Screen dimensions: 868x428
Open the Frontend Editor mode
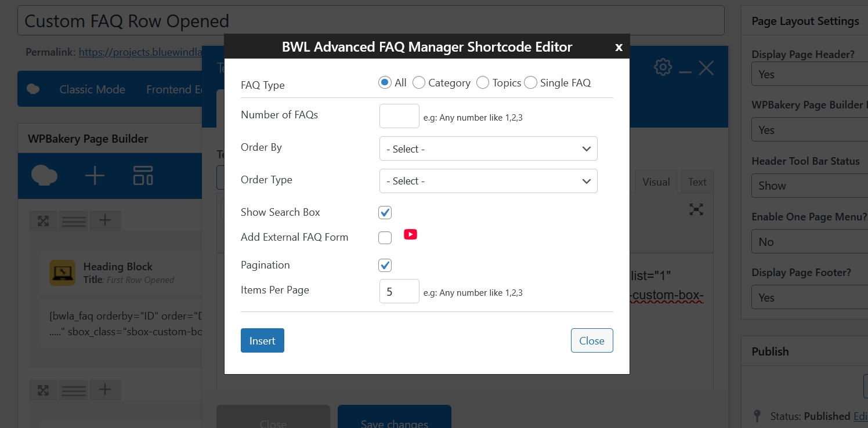(x=174, y=89)
